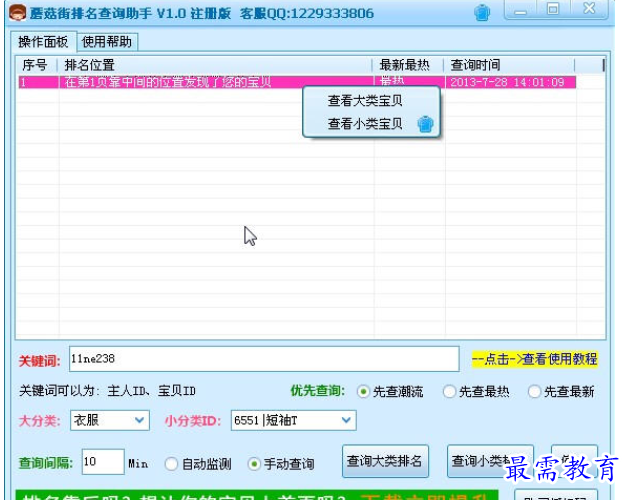Click the 查询间隔 minutes field showing 10
This screenshot has width=627, height=500.
click(x=103, y=462)
